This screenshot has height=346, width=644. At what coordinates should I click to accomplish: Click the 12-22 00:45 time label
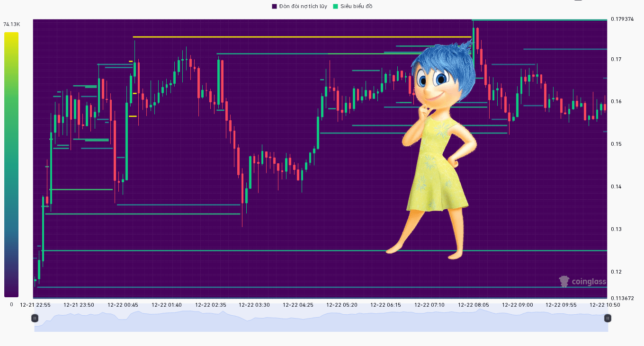coord(123,305)
